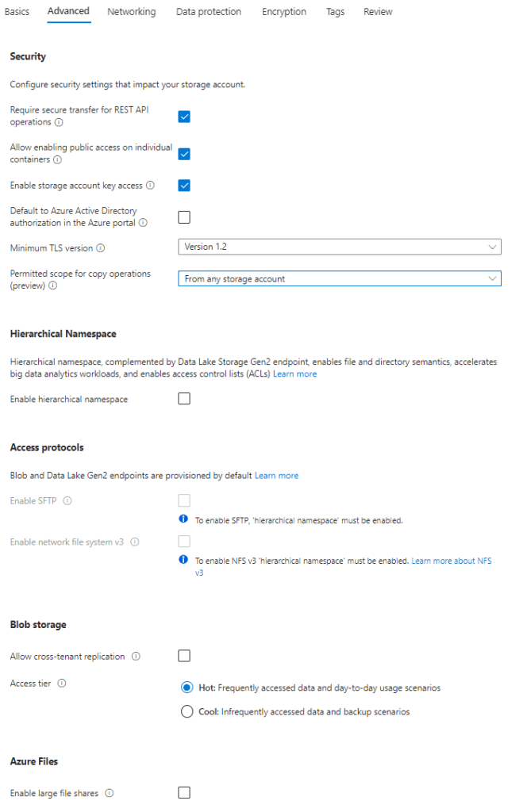Open the Data protection tab
The width and height of the screenshot is (527, 812).
click(209, 12)
